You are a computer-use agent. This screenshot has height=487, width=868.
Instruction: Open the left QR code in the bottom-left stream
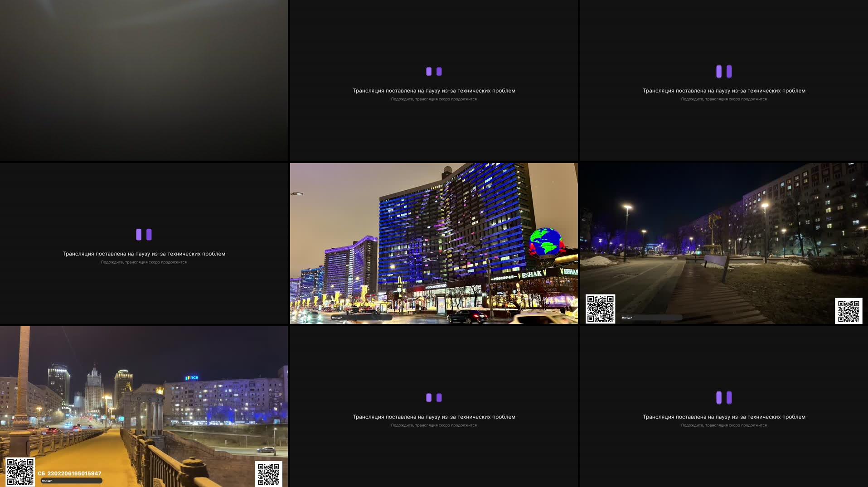(21, 471)
